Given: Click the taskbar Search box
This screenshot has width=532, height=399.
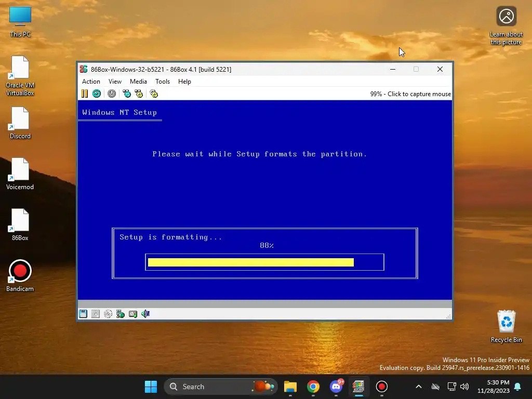Looking at the screenshot, I should click(x=220, y=387).
